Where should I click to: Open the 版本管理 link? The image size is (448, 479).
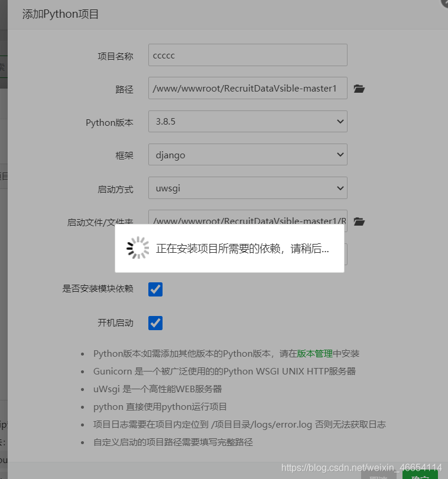[x=315, y=353]
